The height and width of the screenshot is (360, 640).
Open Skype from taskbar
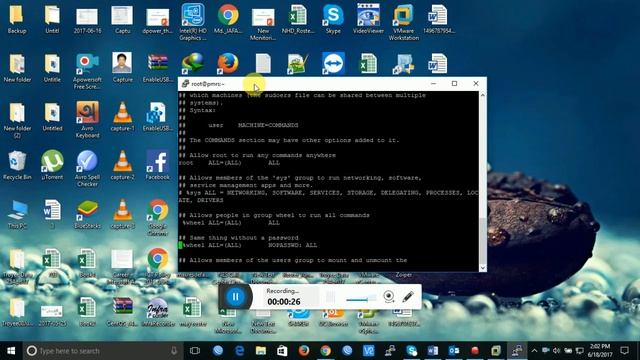[x=411, y=351]
